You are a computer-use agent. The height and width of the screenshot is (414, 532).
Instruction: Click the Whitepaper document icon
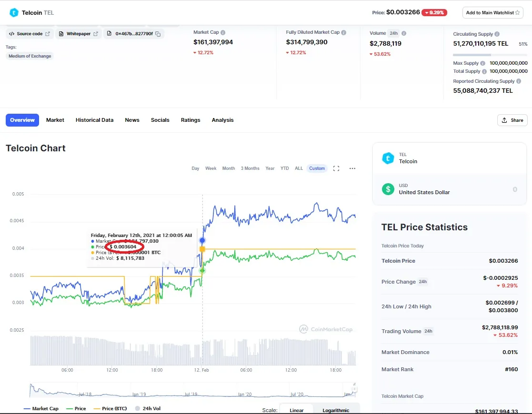61,34
